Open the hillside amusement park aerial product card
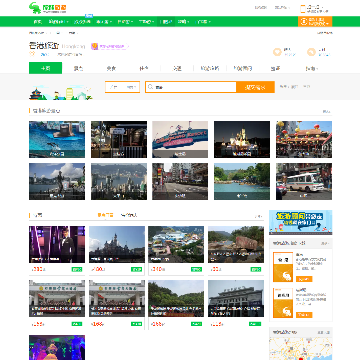Screen dimensions: 360x360 pyautogui.click(x=176, y=244)
